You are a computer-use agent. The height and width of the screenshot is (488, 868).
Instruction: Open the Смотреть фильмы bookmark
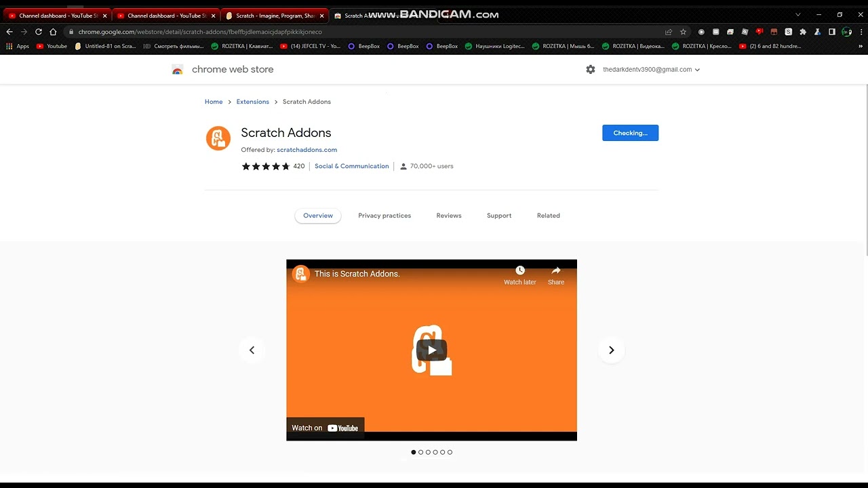pos(174,46)
